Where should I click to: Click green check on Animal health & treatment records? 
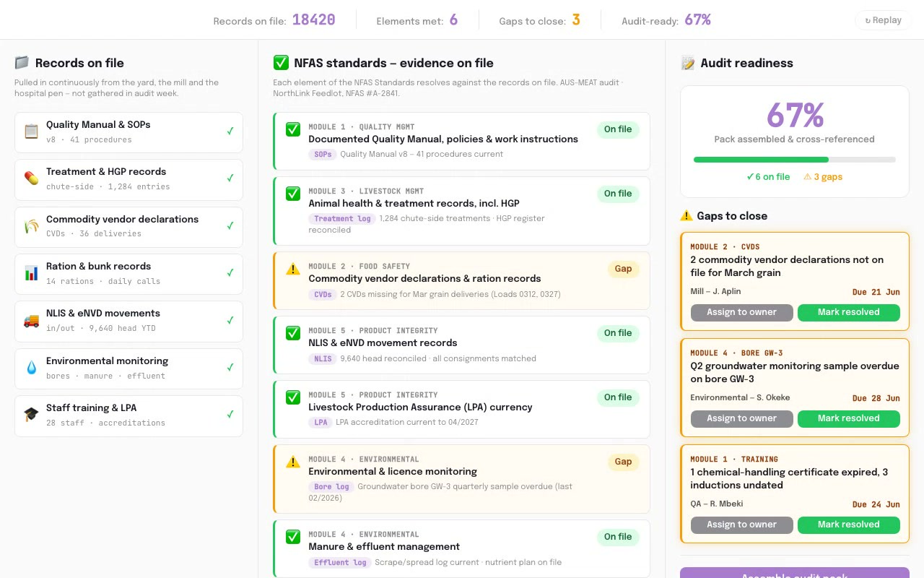click(x=293, y=194)
